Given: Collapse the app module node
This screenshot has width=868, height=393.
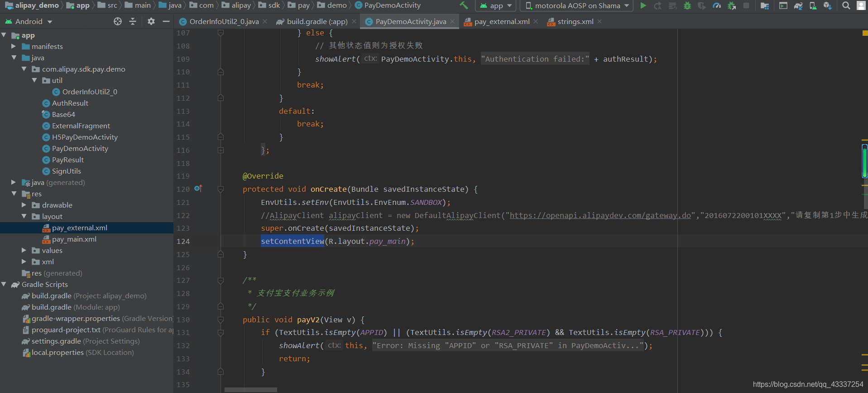Looking at the screenshot, I should tap(4, 35).
